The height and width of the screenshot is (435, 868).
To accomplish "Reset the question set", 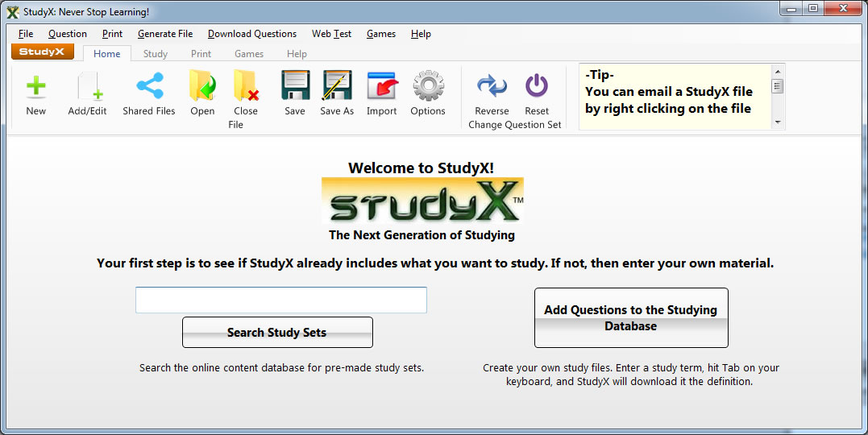I will [537, 95].
